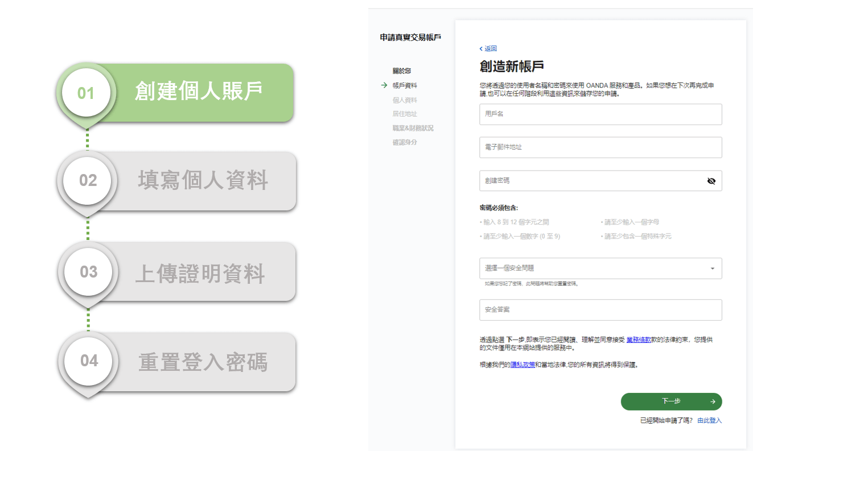This screenshot has height=480, width=868.
Task: Toggle password visibility with the eye icon
Action: pos(711,181)
